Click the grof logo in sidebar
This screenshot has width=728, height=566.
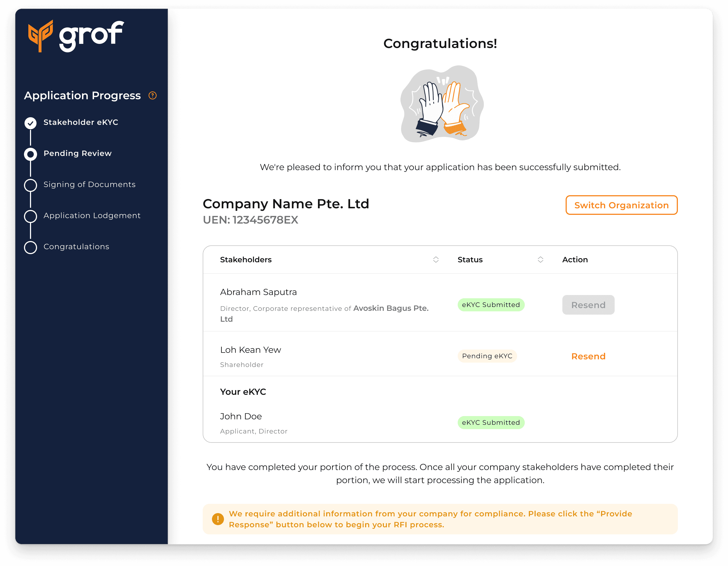click(76, 36)
